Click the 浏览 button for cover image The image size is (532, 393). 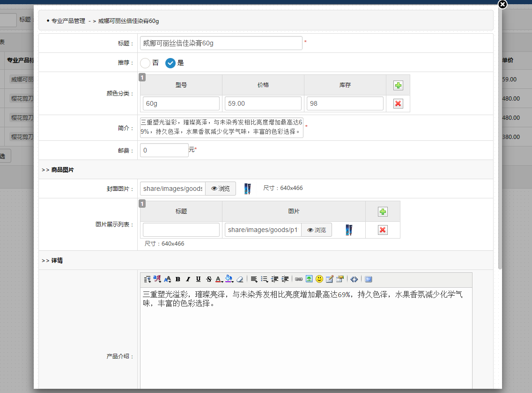221,189
